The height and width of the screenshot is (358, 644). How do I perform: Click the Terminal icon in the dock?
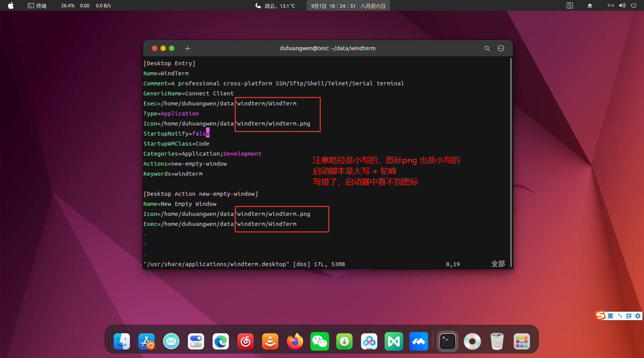(x=448, y=341)
